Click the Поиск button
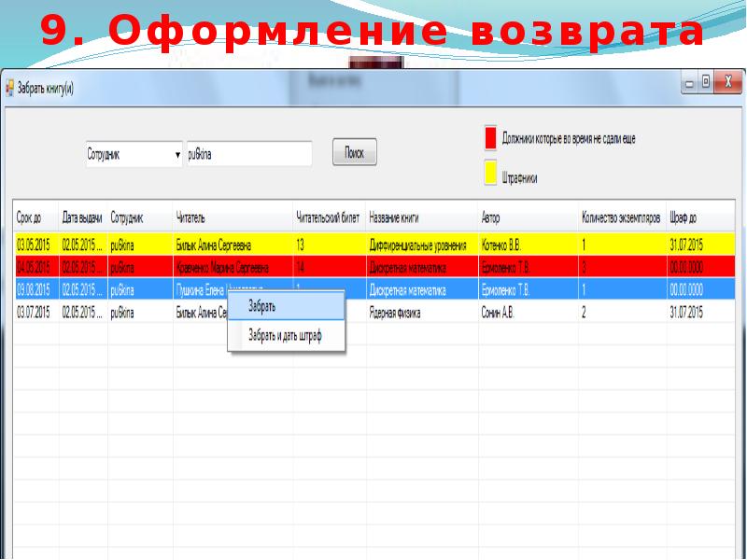The image size is (747, 560). (355, 152)
